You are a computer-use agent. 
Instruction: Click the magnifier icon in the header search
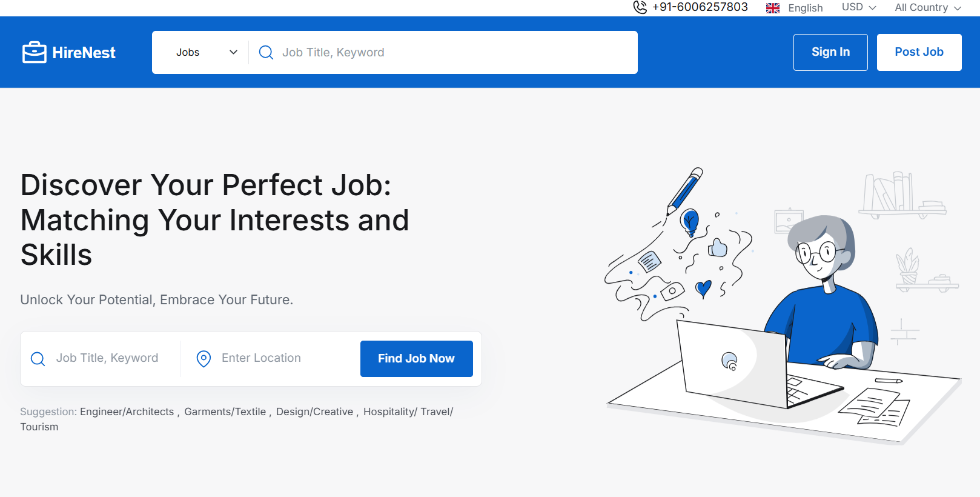265,52
